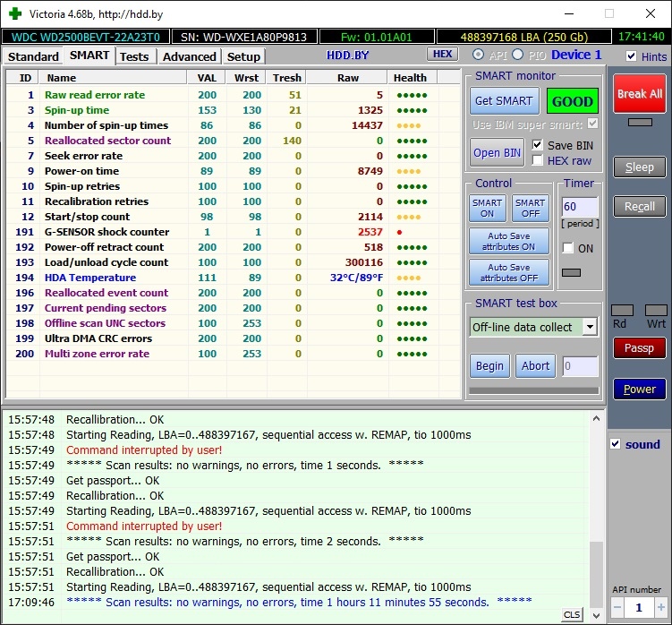
Task: Select the PIO radio button
Action: [517, 56]
